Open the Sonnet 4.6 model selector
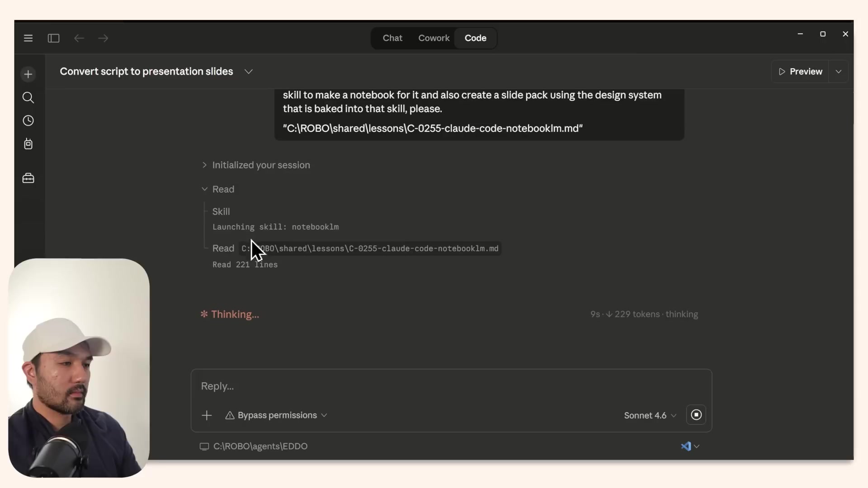 [650, 415]
